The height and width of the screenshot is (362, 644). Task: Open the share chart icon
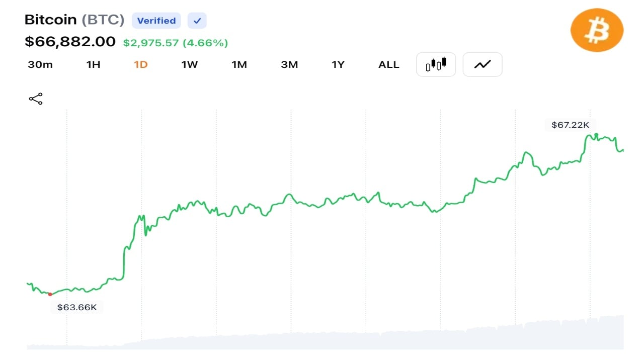pyautogui.click(x=36, y=99)
